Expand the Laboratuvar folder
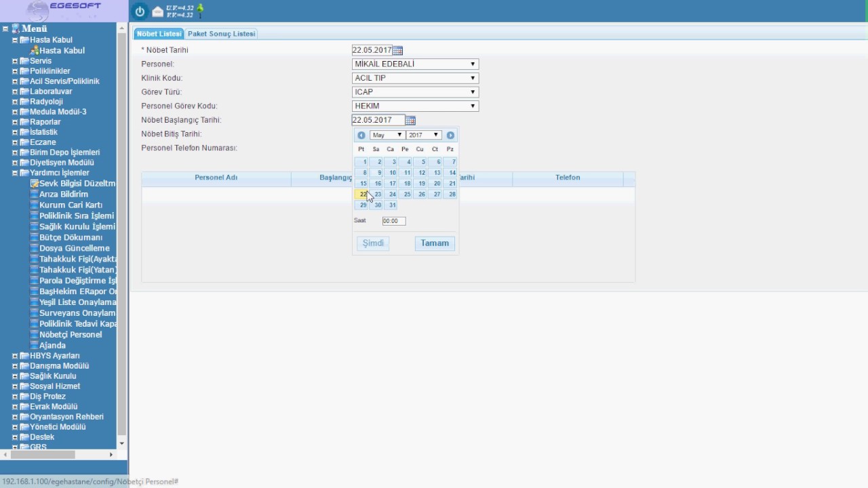868x488 pixels. click(15, 91)
